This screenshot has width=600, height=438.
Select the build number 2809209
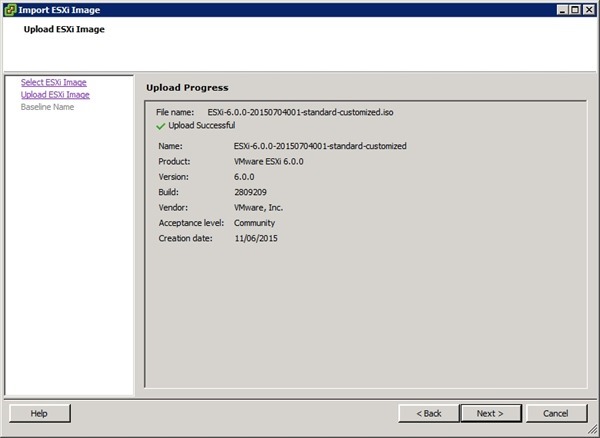click(250, 192)
